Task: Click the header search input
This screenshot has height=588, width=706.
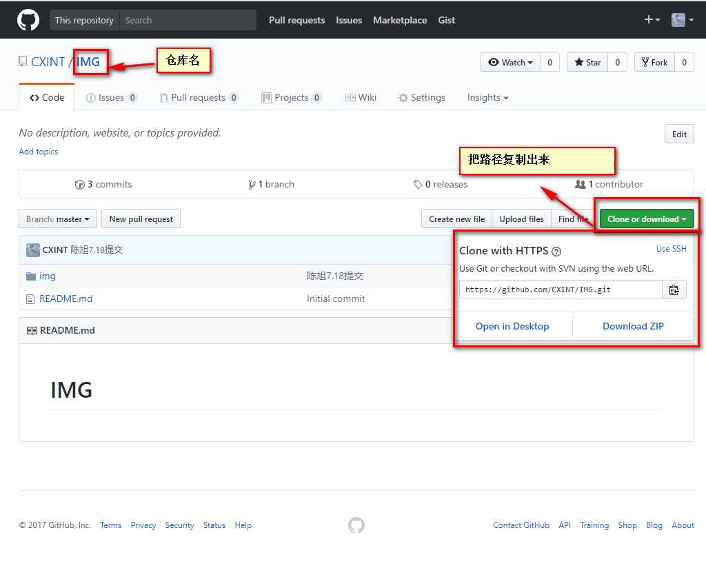Action: (188, 20)
